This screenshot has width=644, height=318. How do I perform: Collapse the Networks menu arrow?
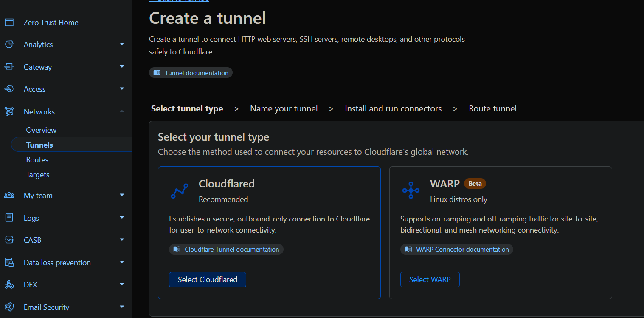122,111
